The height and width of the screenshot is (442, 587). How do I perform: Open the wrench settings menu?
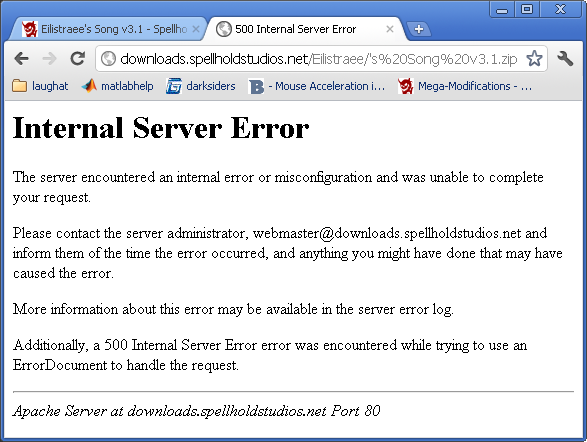click(x=565, y=59)
